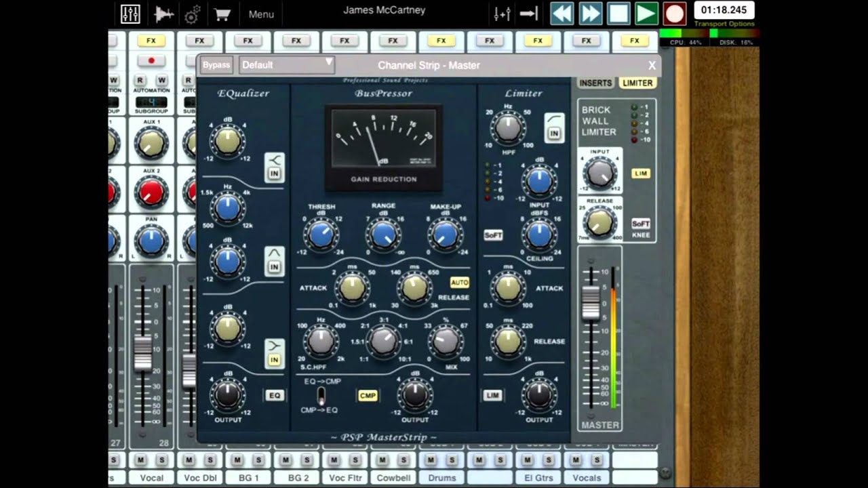Click the BusPressor RELEASE knob
868x488 pixels.
click(414, 288)
